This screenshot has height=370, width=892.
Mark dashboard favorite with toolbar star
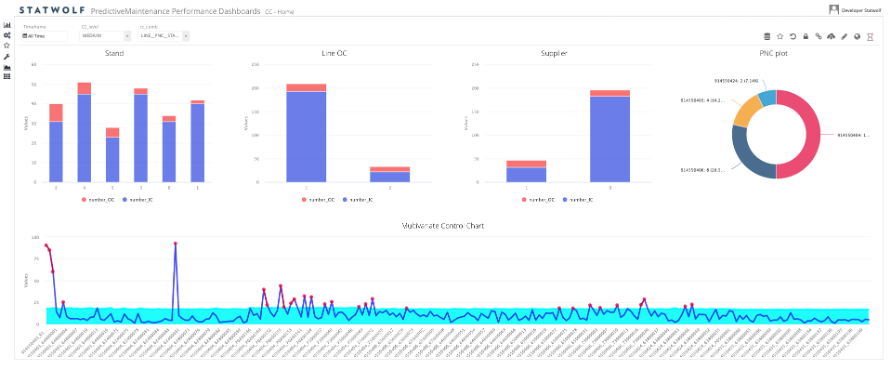[x=780, y=36]
